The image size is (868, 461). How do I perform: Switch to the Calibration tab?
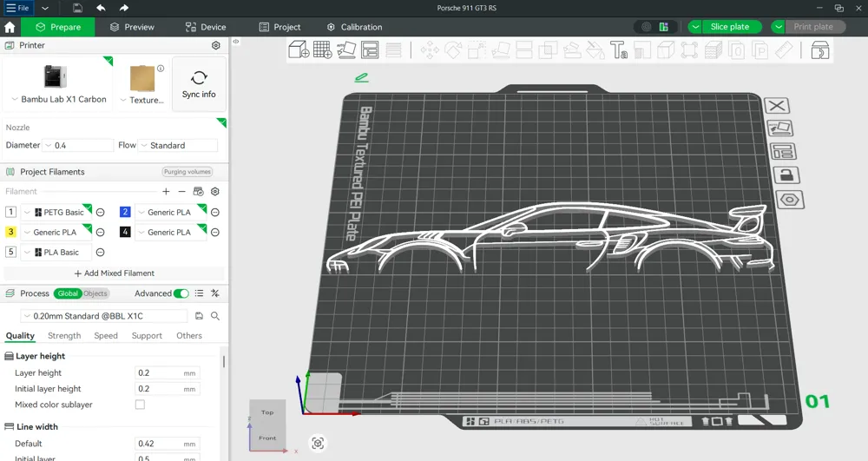354,27
